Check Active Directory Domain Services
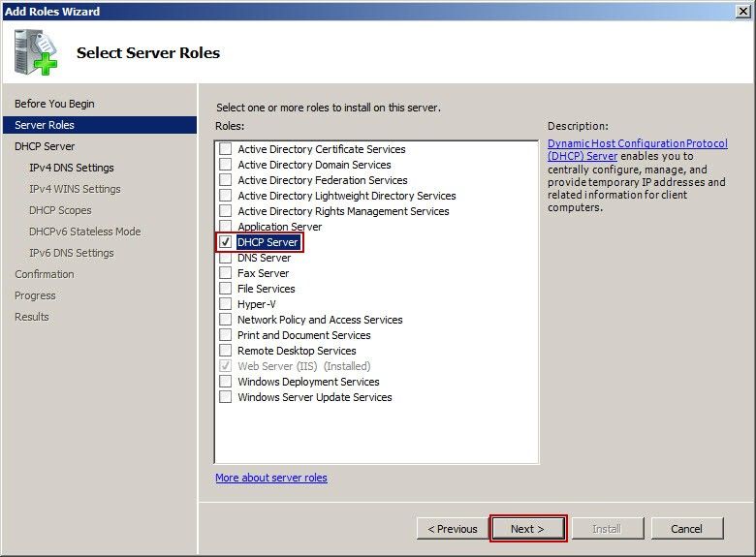Screen dimensions: 756x557 click(x=225, y=164)
